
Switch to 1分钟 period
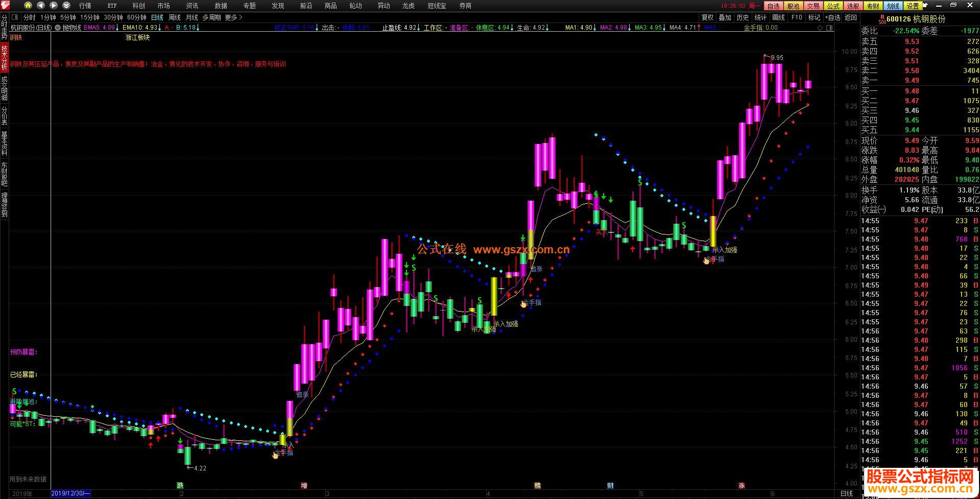48,17
